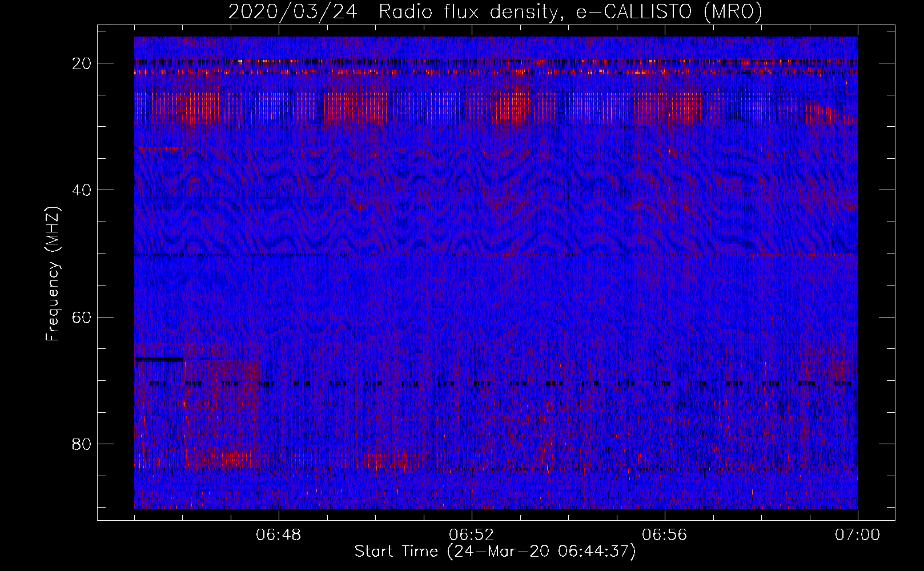Click the 80 MHz frequency tick label
This screenshot has height=571, width=924.
tap(82, 444)
